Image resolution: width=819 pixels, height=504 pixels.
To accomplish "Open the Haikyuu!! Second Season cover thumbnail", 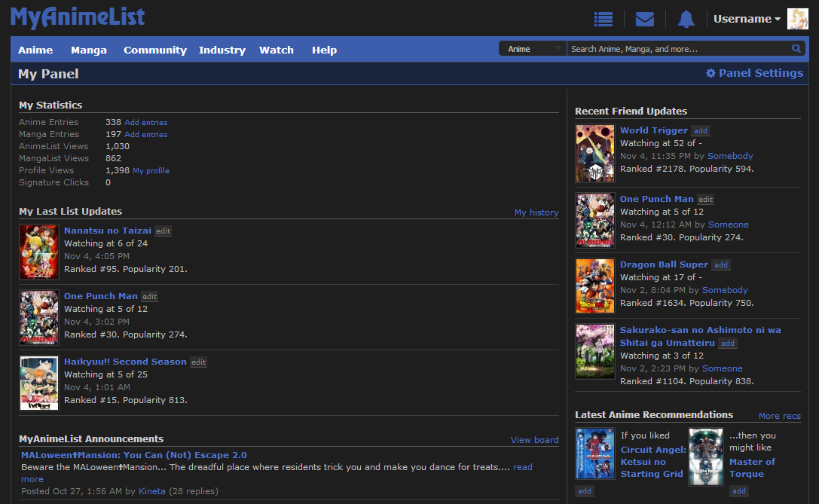I will (x=38, y=383).
